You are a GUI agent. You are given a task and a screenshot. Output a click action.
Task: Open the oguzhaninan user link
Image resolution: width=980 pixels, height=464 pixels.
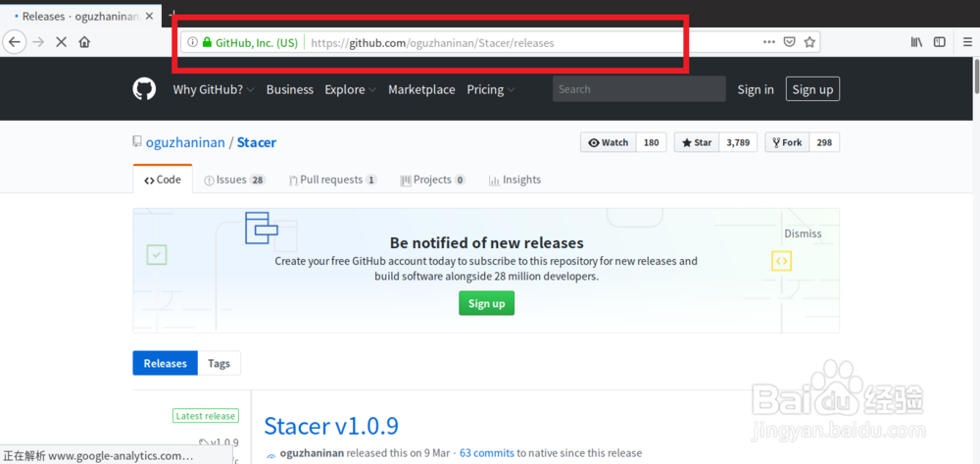pyautogui.click(x=185, y=142)
